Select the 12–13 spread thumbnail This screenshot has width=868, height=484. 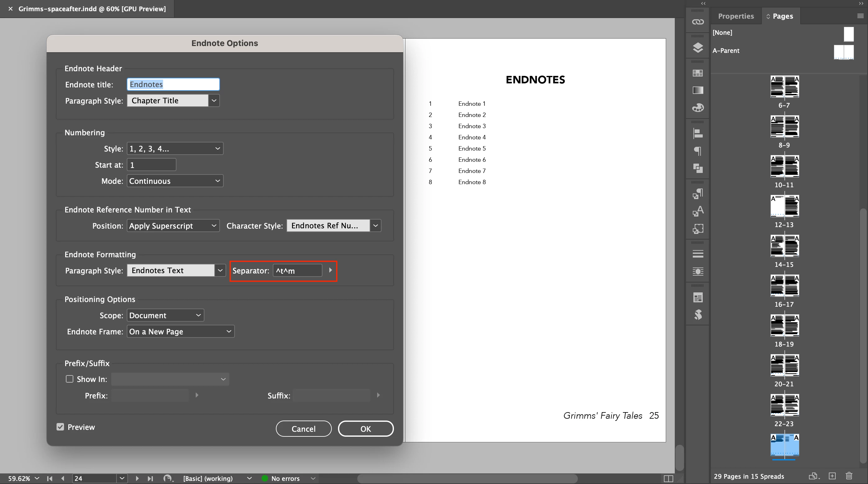784,206
